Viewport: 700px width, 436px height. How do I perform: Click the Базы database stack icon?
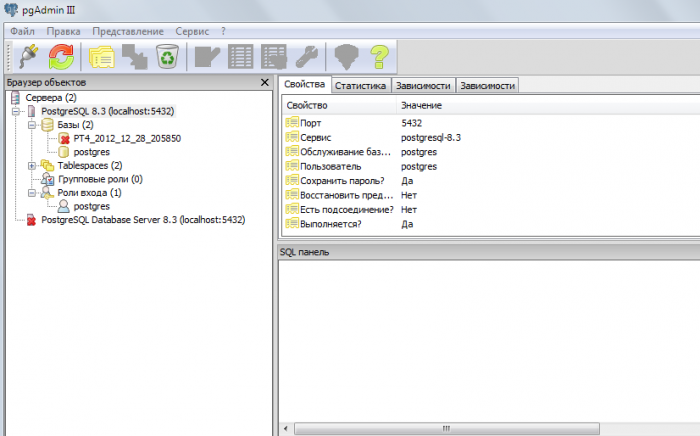coord(47,125)
